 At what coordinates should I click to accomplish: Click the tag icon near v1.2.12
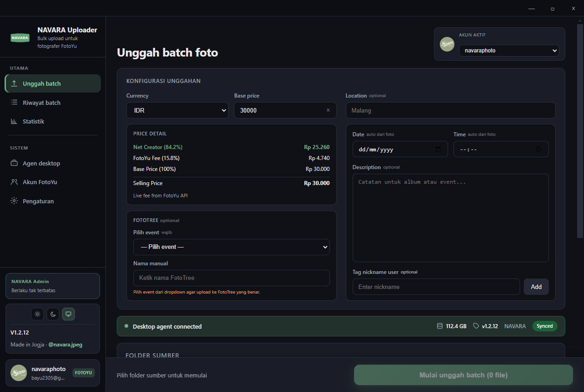click(476, 326)
